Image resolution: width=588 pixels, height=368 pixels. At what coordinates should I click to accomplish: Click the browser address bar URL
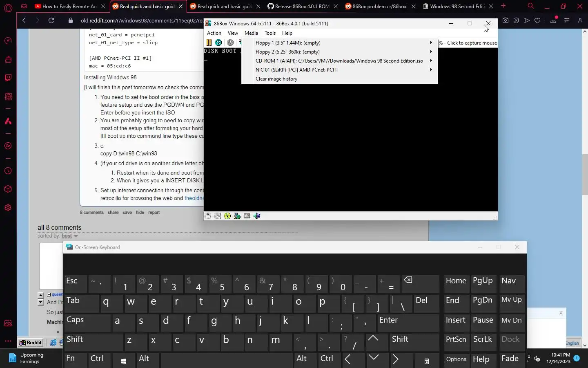coord(141,20)
